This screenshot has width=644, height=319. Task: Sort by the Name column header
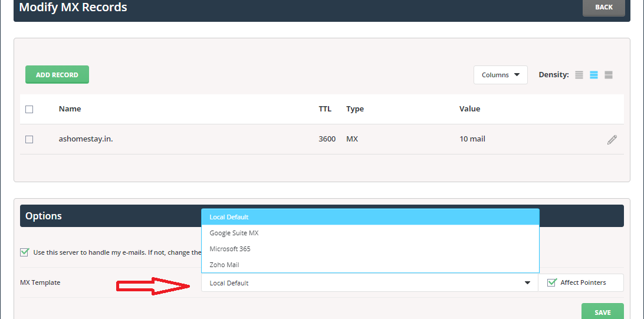point(70,109)
